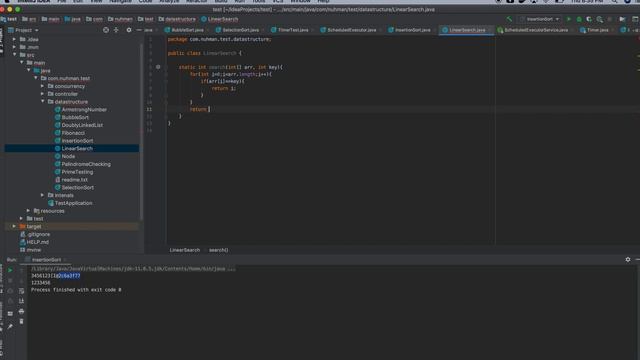
Task: Click the Locate current file target icon in Project panel
Action: (106, 30)
